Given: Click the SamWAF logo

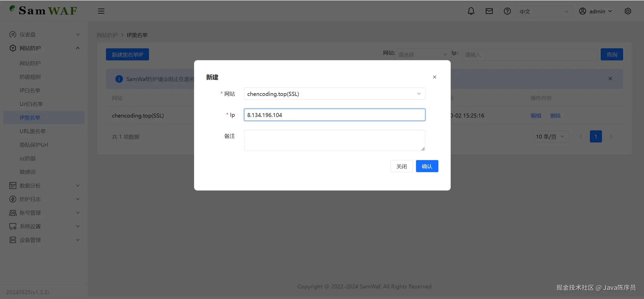Looking at the screenshot, I should pos(43,11).
